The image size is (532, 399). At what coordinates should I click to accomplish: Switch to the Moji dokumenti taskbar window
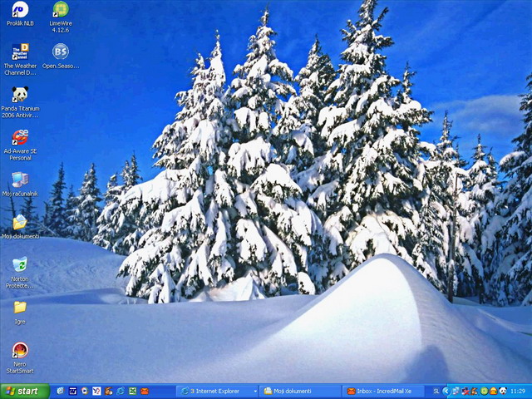pos(300,391)
